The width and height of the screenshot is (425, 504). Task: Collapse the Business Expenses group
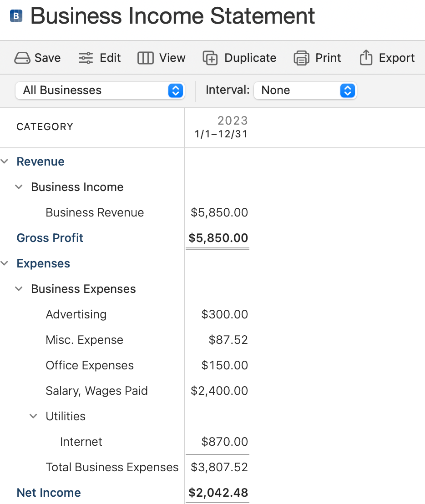tap(19, 289)
